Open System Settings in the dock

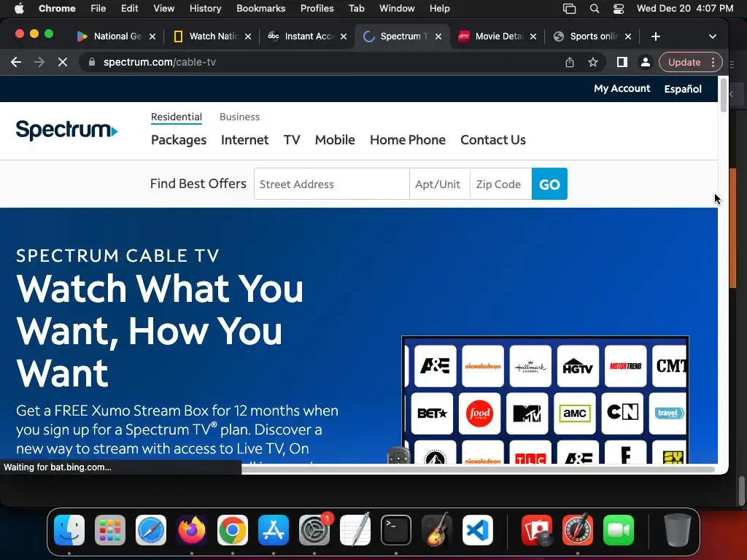coord(314,530)
